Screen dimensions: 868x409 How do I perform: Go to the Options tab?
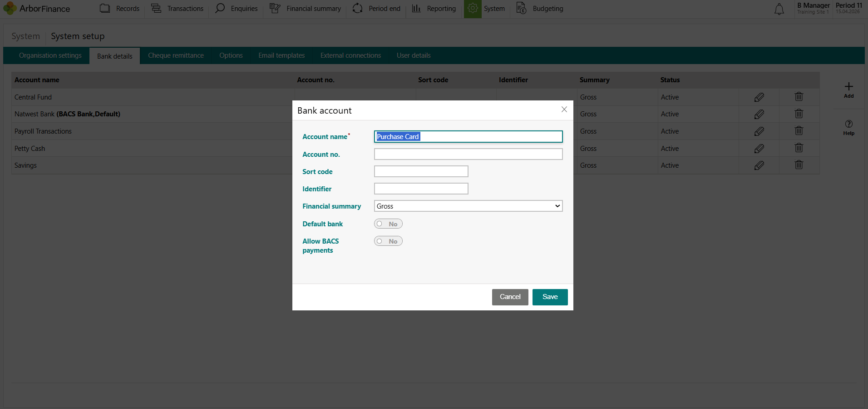click(231, 55)
